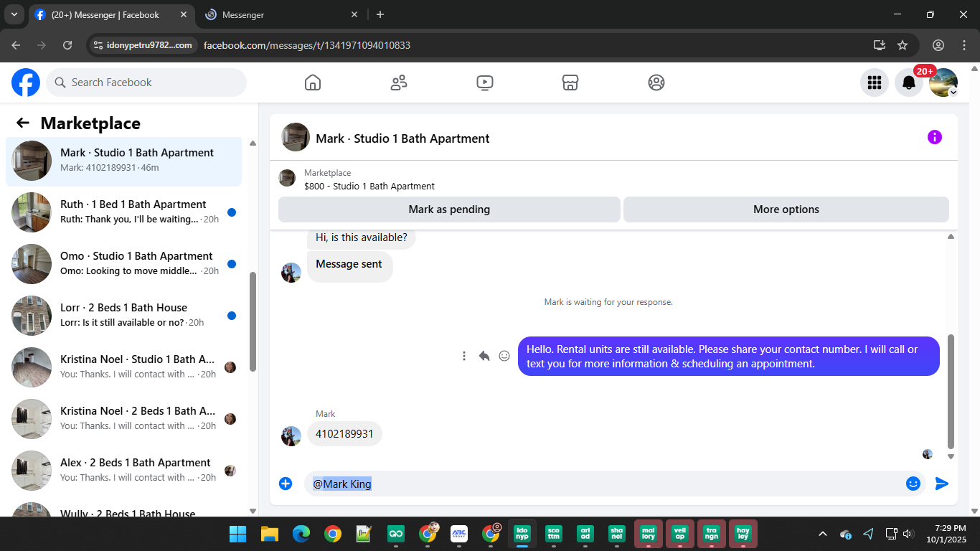Click the Mark as pending button

[x=449, y=209]
